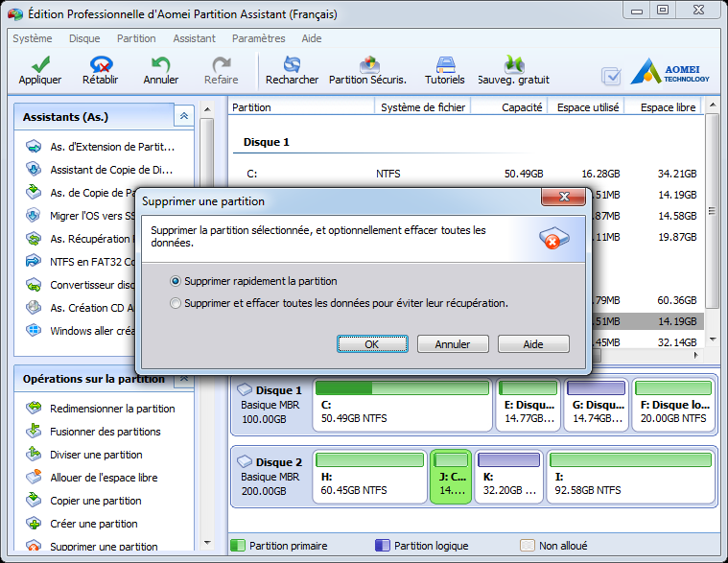The width and height of the screenshot is (728, 563).
Task: Open Migrer l'OS vers SSD wizard
Action: coord(80,216)
